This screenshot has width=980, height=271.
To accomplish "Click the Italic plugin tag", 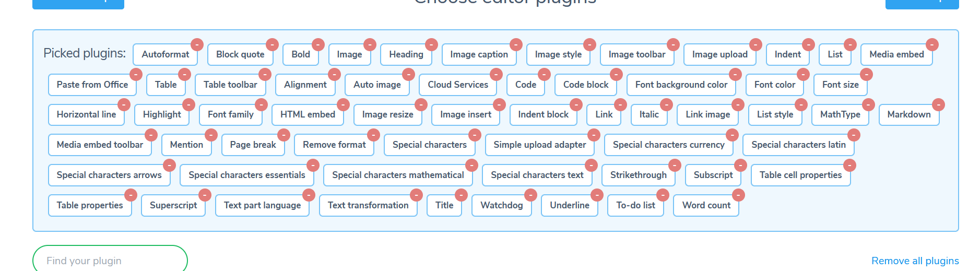I will [x=649, y=114].
